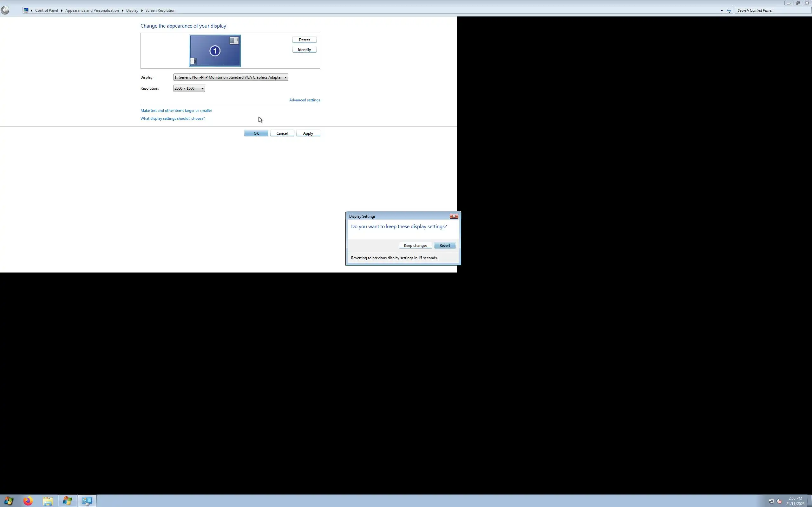Open the Windows Start menu

[9, 501]
